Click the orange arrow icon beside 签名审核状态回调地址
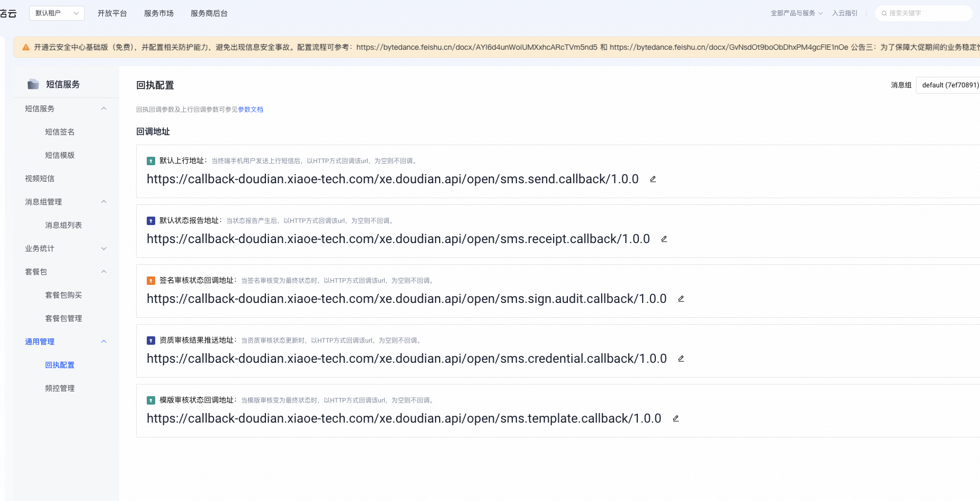 [151, 281]
